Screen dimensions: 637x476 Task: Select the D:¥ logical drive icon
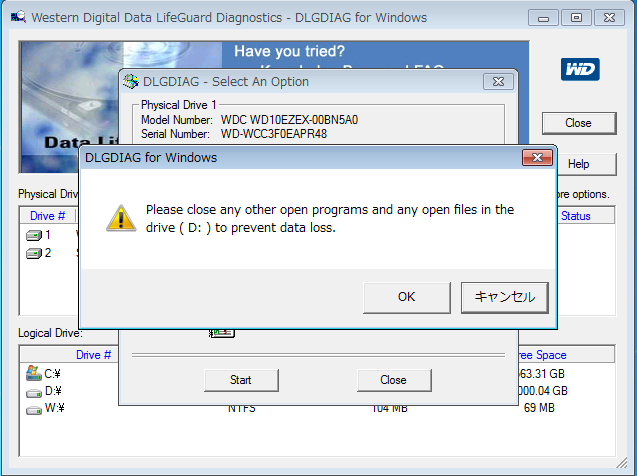[x=34, y=392]
